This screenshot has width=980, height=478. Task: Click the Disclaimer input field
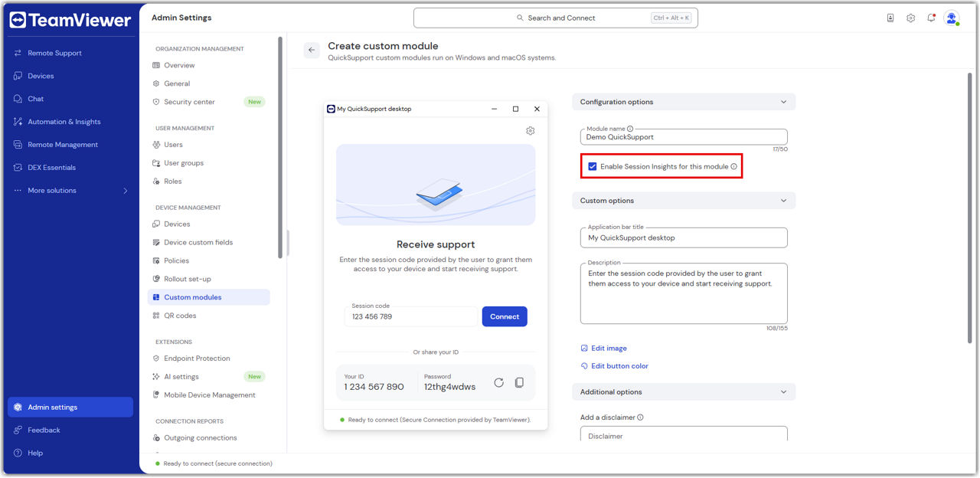click(684, 434)
